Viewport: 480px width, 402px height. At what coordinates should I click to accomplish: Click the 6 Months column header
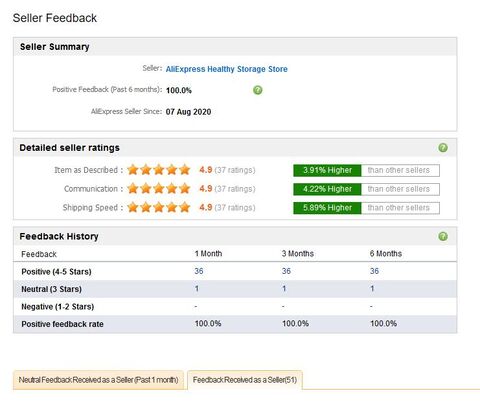click(x=386, y=254)
